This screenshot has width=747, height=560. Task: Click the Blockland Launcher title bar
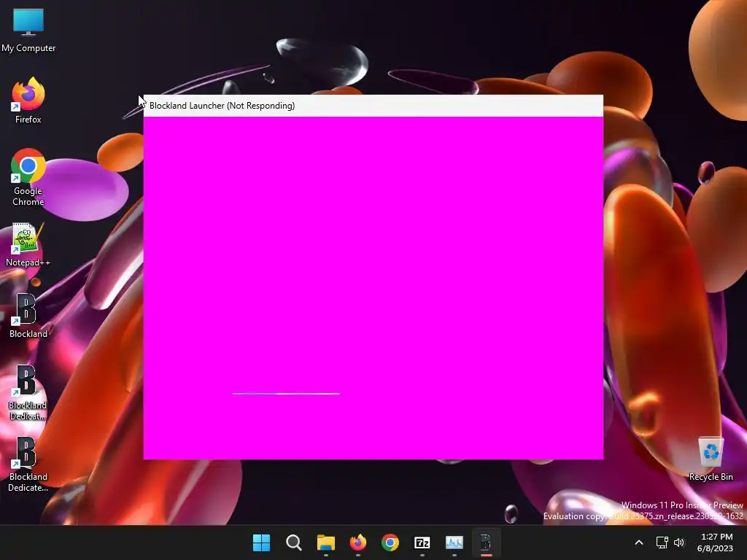pos(373,106)
